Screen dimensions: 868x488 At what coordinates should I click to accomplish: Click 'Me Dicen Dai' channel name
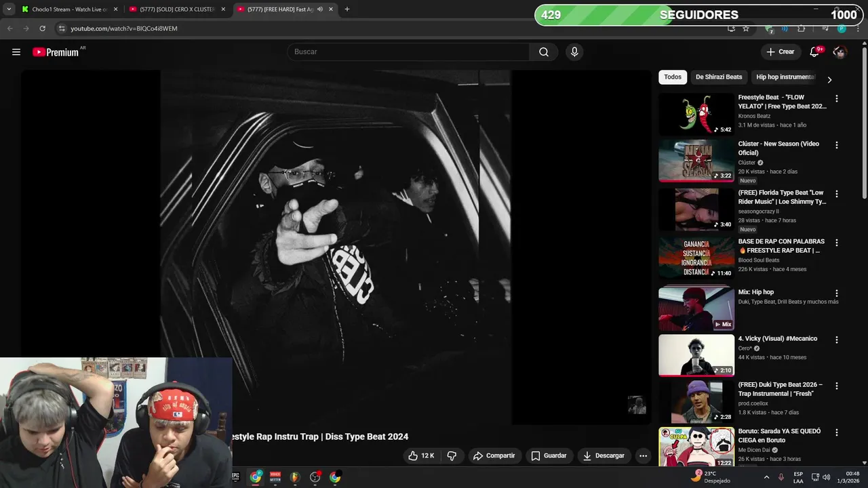(x=754, y=450)
